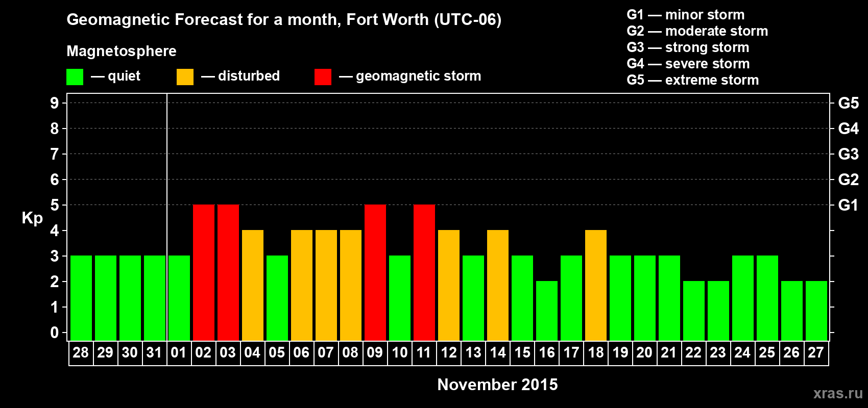Image resolution: width=868 pixels, height=408 pixels.
Task: Click the G5 label on right axis
Action: coord(849,103)
